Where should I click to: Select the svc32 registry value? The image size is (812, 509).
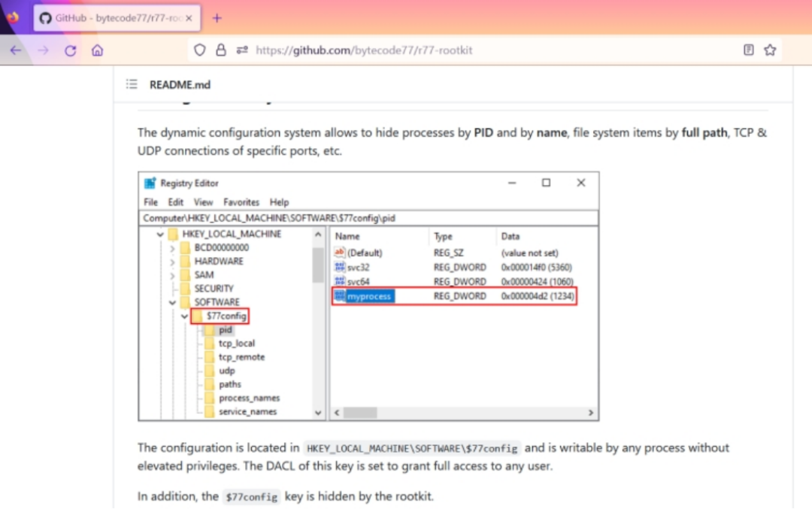(357, 267)
